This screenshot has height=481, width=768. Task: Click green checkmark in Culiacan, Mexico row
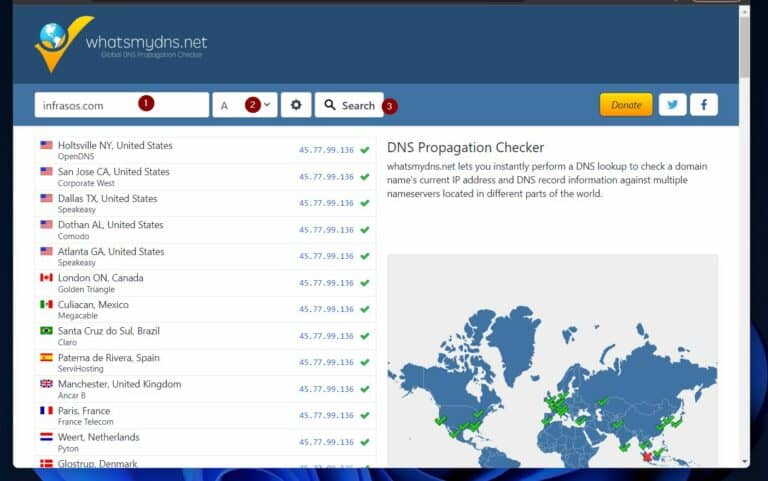[x=365, y=309]
